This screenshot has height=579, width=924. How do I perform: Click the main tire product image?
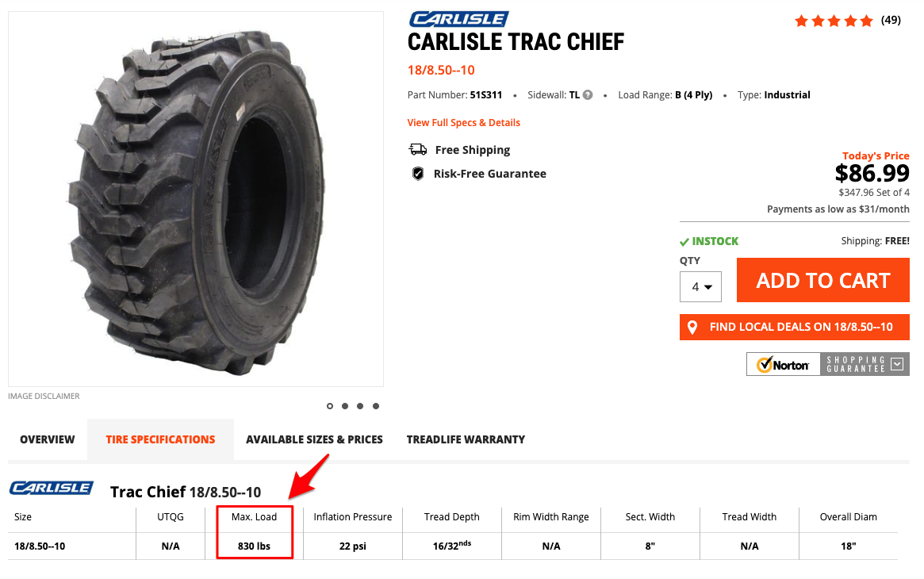196,198
